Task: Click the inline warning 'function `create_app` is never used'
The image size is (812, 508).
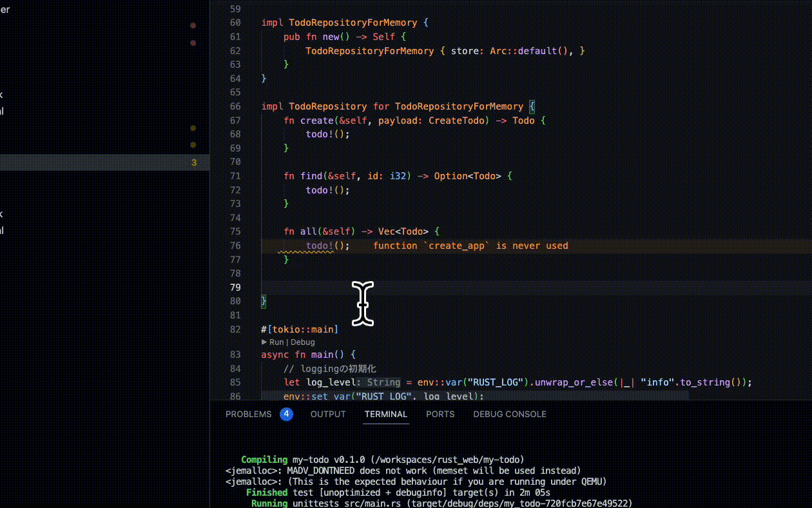Action: tap(470, 246)
